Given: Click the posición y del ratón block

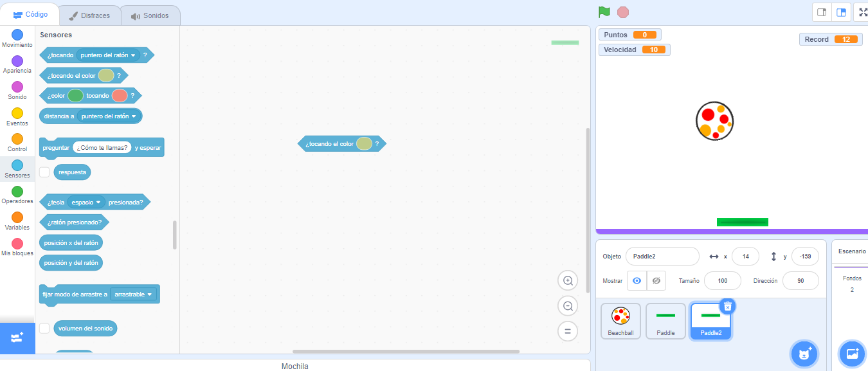Looking at the screenshot, I should (x=71, y=262).
